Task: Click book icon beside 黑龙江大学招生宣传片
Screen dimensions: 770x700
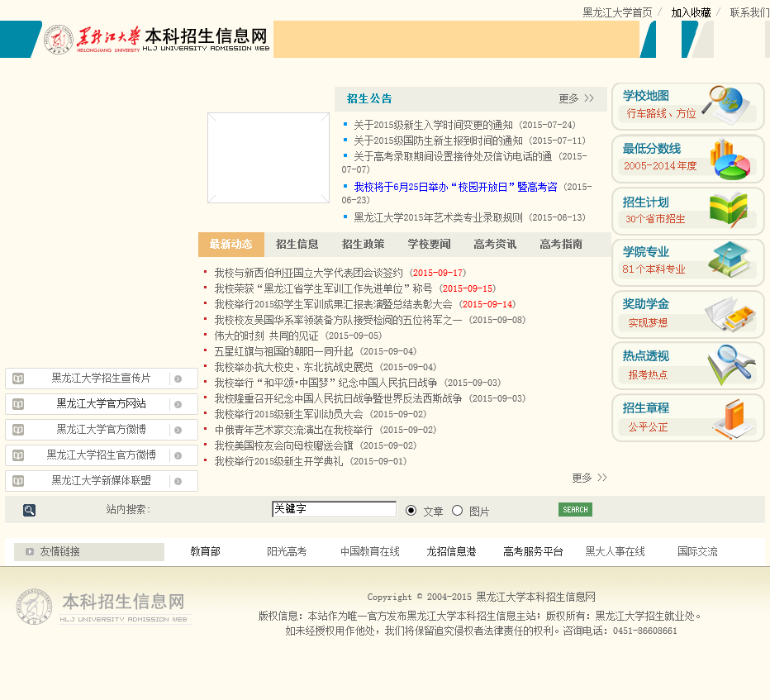Action: 18,379
